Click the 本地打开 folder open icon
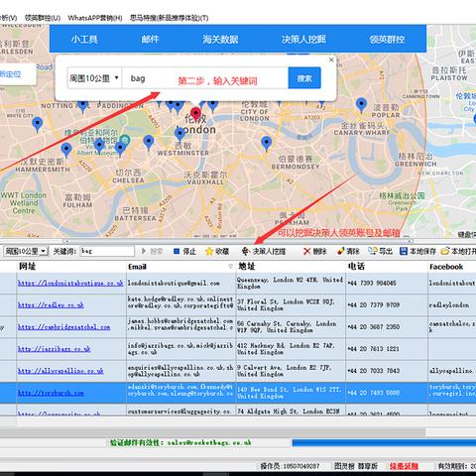 (445, 251)
